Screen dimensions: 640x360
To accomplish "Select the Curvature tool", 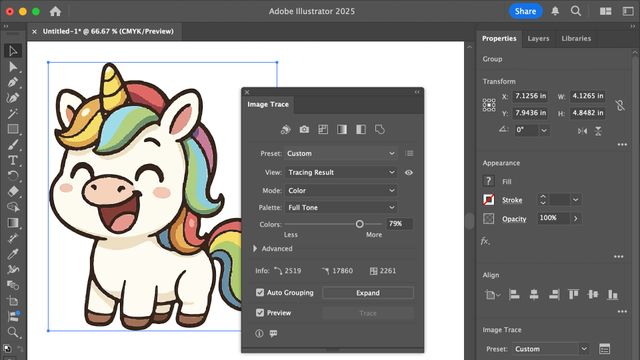I will [x=13, y=98].
